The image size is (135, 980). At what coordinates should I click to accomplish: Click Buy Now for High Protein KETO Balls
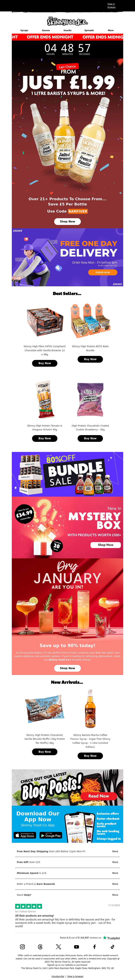pos(90,359)
